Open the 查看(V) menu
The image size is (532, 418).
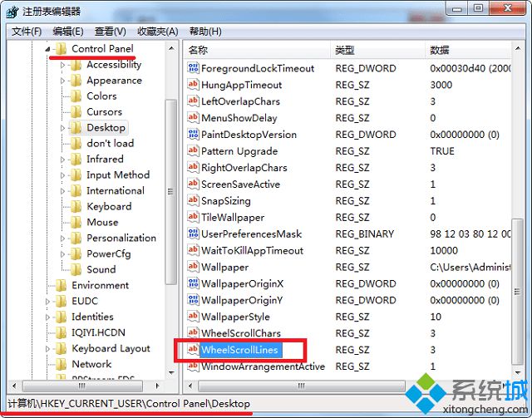coord(110,32)
